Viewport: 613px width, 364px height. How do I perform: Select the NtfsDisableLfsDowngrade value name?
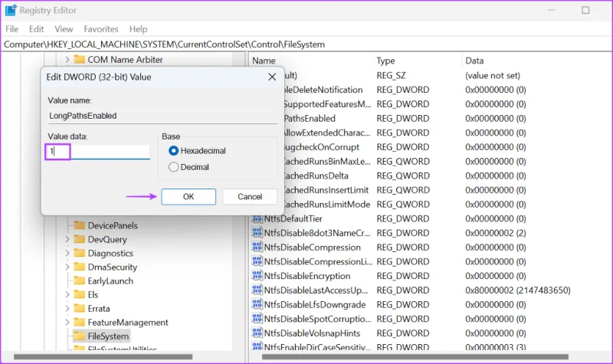[x=315, y=304]
